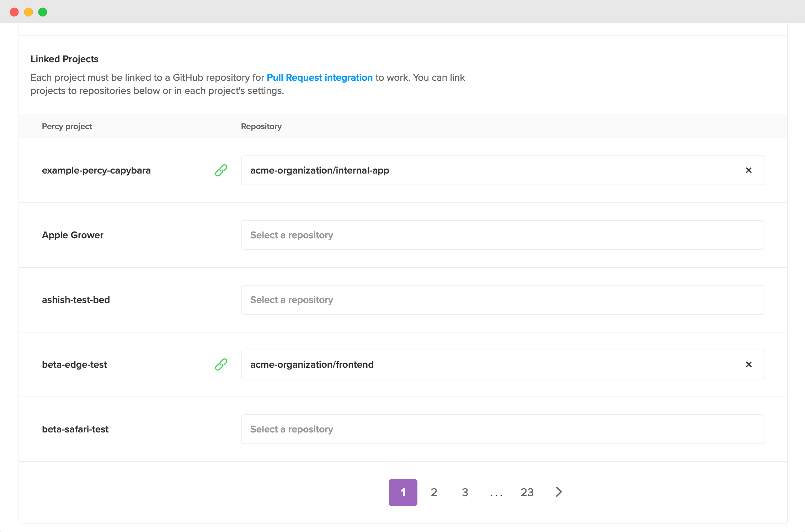805x532 pixels.
Task: Click the pagination ellipsis
Action: click(x=496, y=494)
